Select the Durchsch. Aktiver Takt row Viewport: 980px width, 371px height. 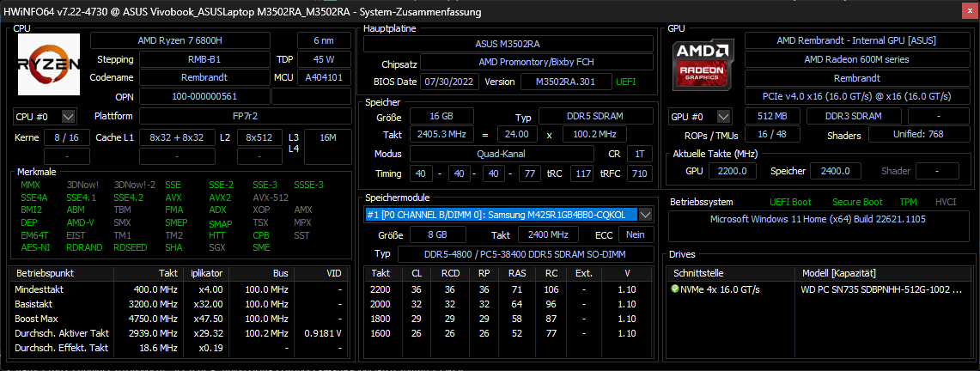click(180, 333)
